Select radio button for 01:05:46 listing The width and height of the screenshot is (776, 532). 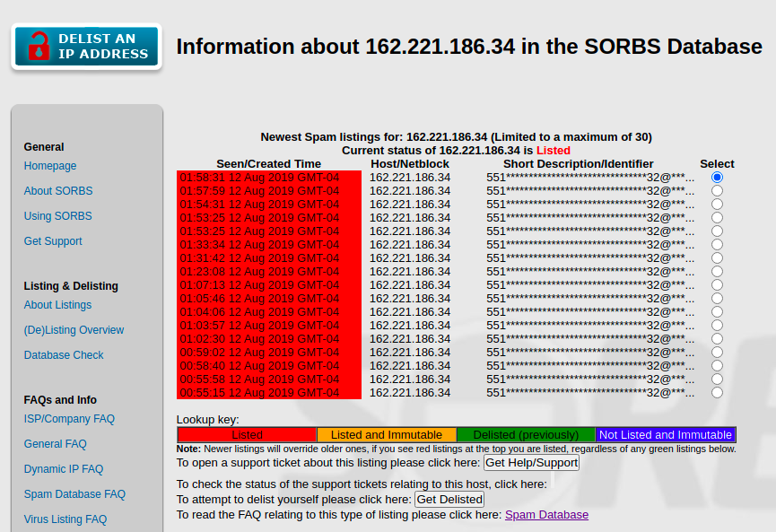point(717,299)
